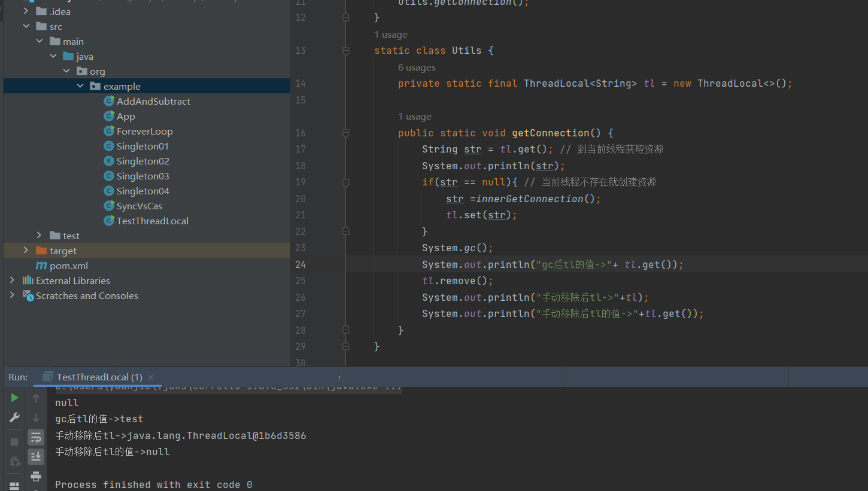868x491 pixels.
Task: Fold getConnection method at line 16
Action: point(345,133)
